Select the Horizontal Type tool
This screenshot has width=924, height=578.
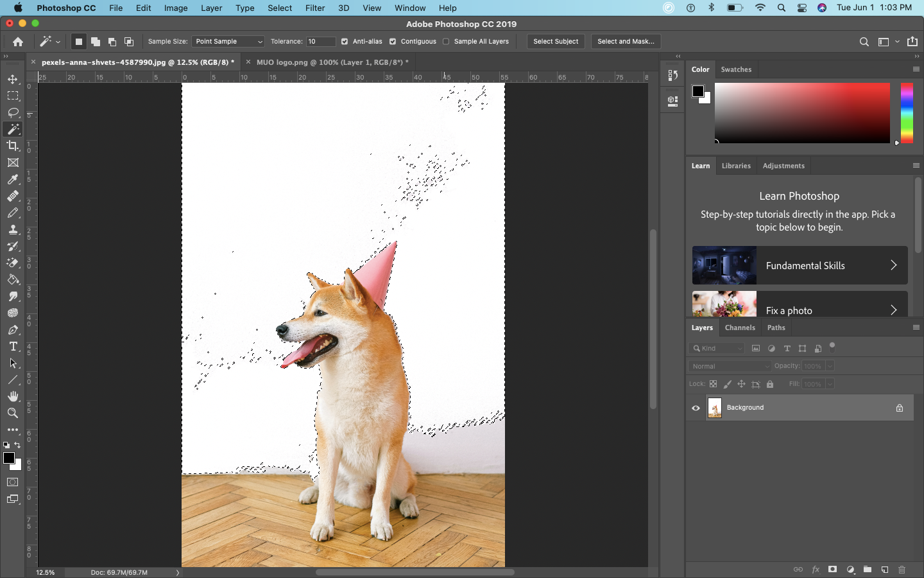[x=13, y=347]
